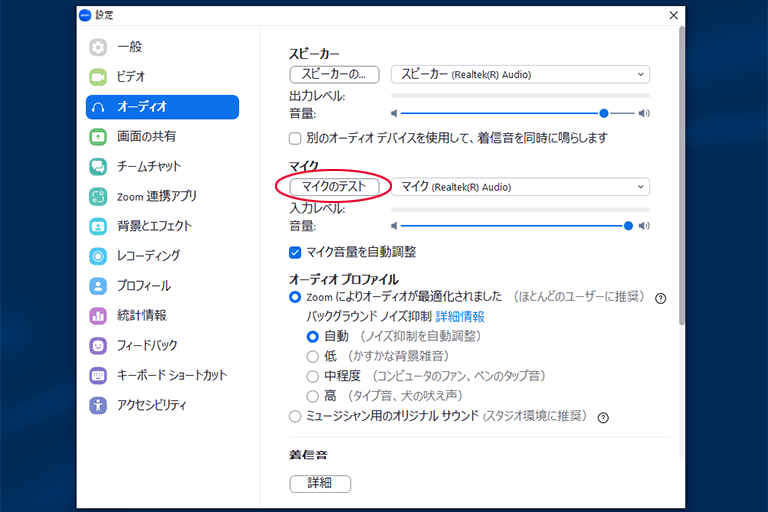Select 自動 noise suppression option
Viewport: 768px width, 512px height.
coord(312,337)
